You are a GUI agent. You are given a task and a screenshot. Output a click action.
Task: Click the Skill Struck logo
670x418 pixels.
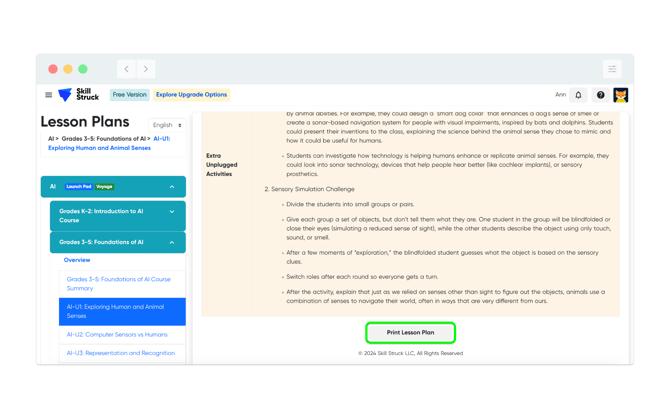[79, 94]
